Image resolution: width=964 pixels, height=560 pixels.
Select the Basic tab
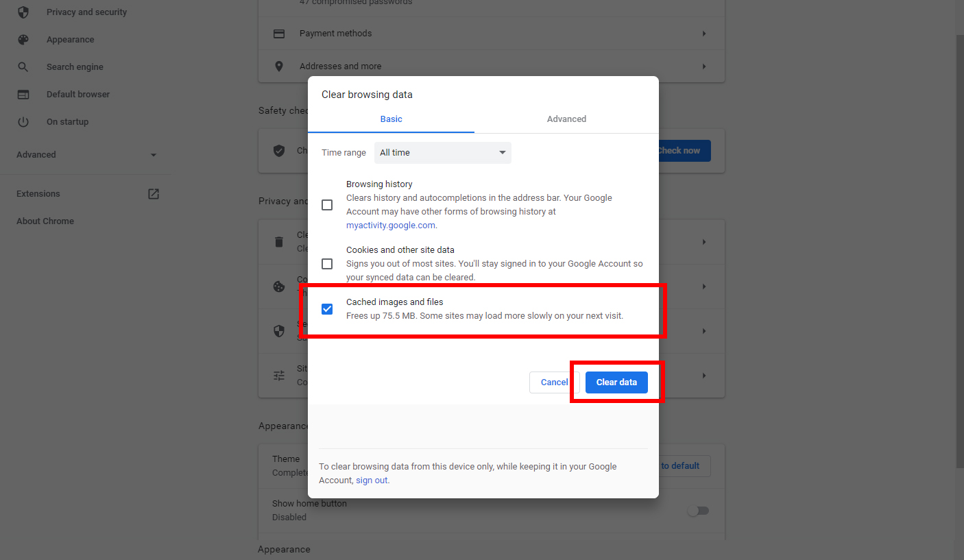click(391, 119)
